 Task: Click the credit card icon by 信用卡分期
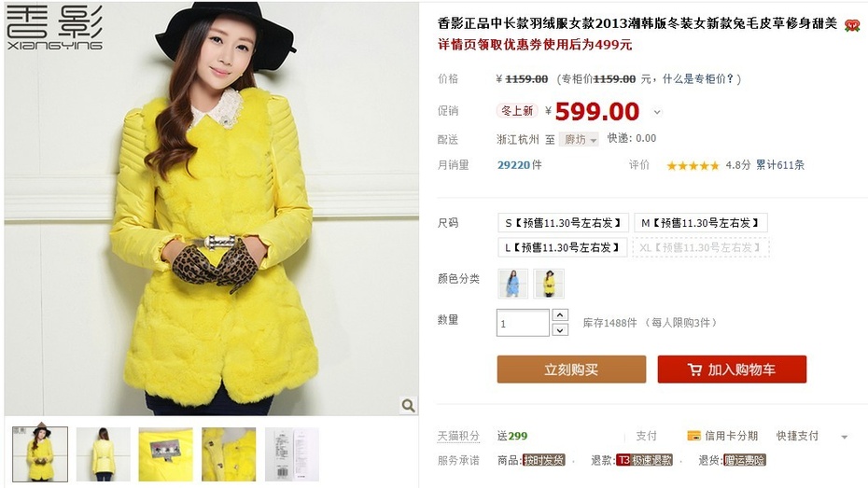pyautogui.click(x=693, y=436)
